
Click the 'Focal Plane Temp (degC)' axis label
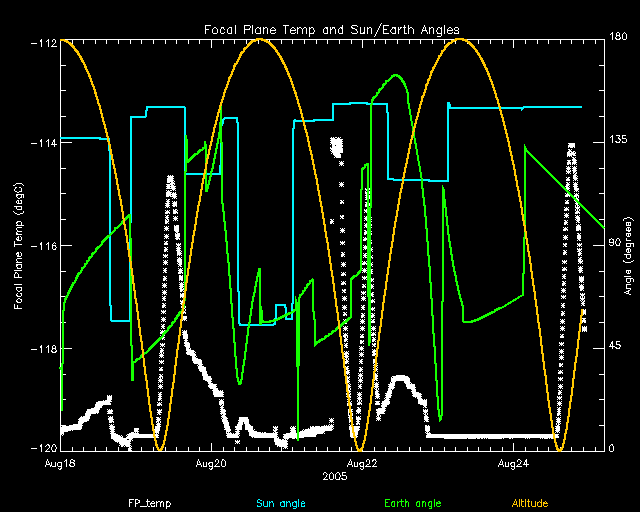[18, 244]
